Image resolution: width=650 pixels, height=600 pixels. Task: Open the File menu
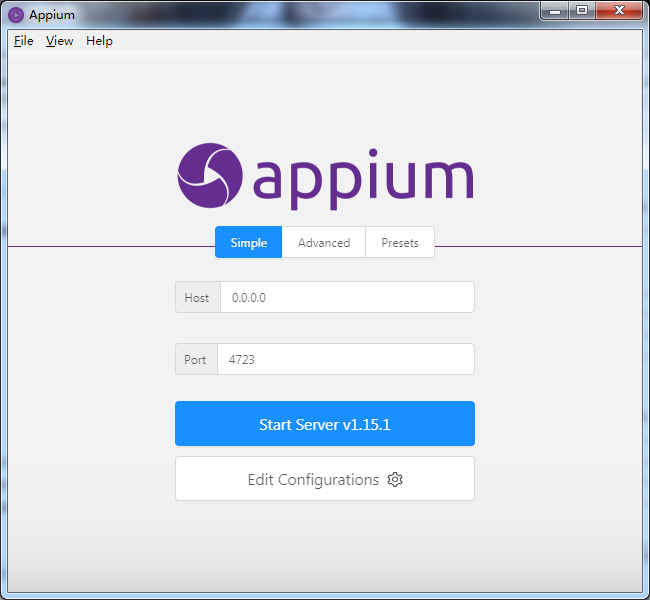pos(23,41)
